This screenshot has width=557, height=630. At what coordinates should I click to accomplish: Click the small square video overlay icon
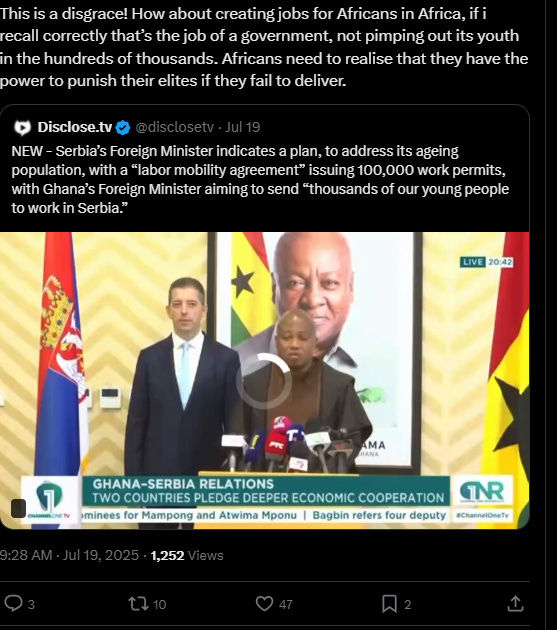click(18, 508)
